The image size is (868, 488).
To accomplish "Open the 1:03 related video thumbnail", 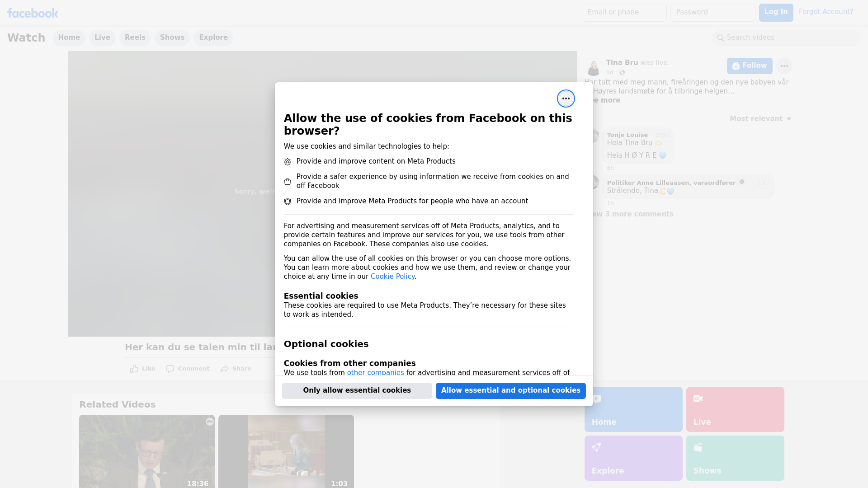I will tap(286, 451).
